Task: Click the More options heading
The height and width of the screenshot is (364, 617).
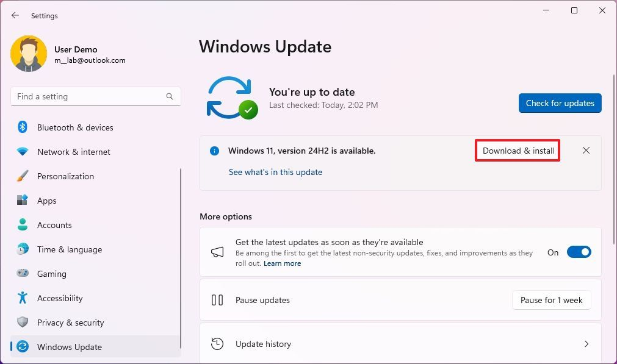Action: click(226, 216)
